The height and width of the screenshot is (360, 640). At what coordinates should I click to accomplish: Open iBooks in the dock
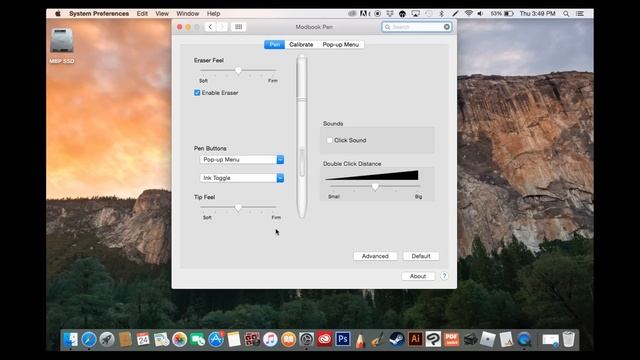pos(288,339)
